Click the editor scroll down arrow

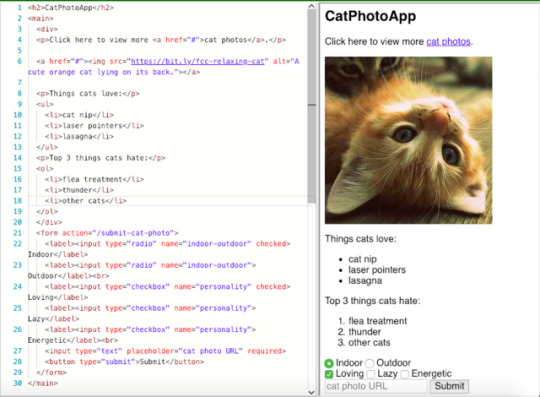[x=311, y=392]
